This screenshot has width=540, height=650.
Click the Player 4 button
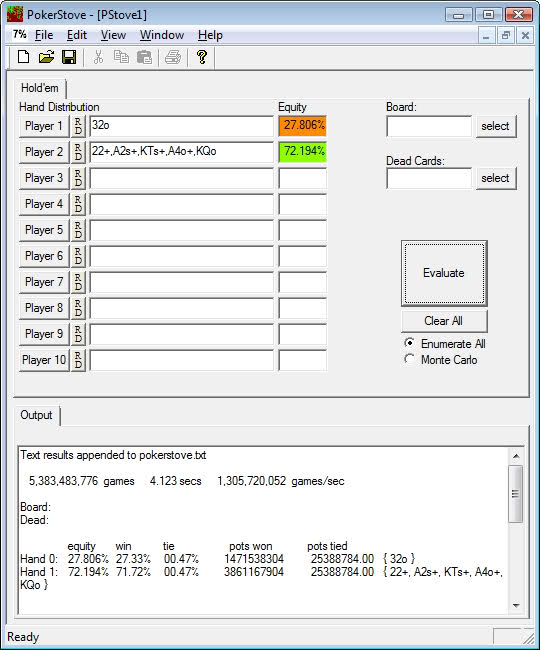pyautogui.click(x=44, y=204)
